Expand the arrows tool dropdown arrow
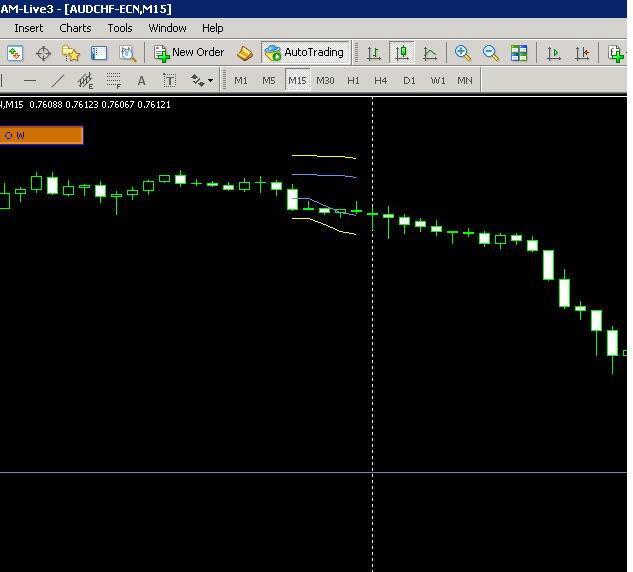633x572 pixels. coord(210,81)
